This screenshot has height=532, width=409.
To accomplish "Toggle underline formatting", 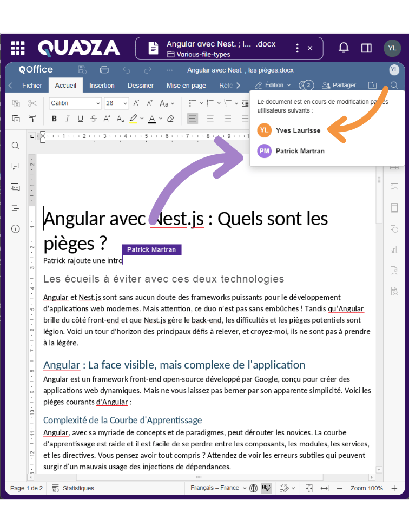I will point(81,119).
